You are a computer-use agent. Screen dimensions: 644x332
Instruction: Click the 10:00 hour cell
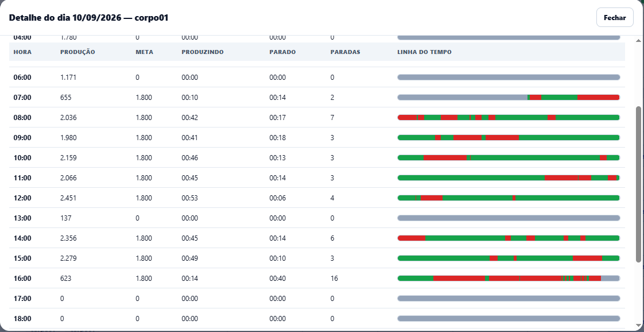22,158
